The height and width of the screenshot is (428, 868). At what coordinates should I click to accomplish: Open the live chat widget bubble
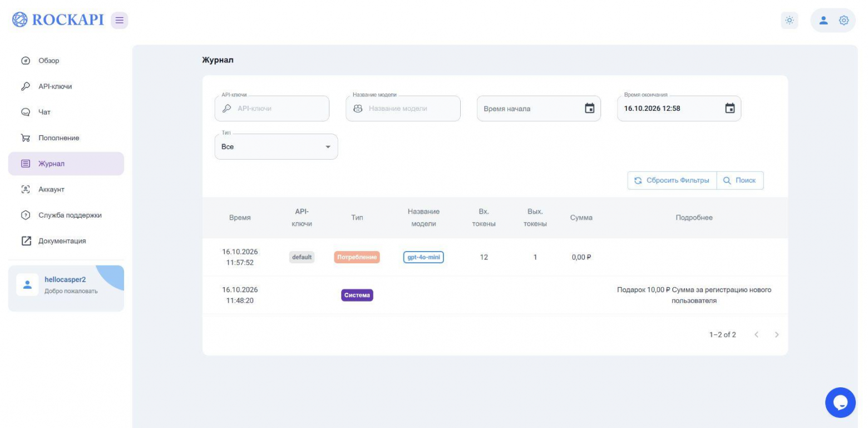click(x=840, y=402)
